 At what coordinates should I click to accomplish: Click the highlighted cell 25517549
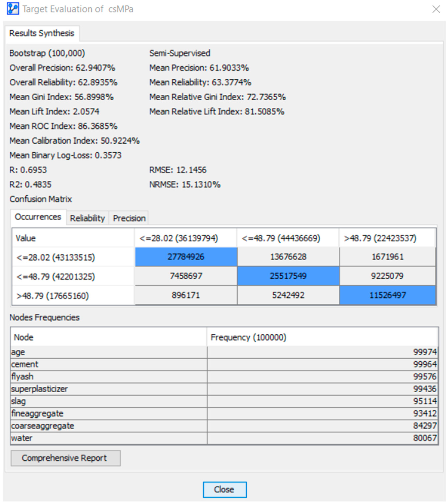(x=288, y=276)
